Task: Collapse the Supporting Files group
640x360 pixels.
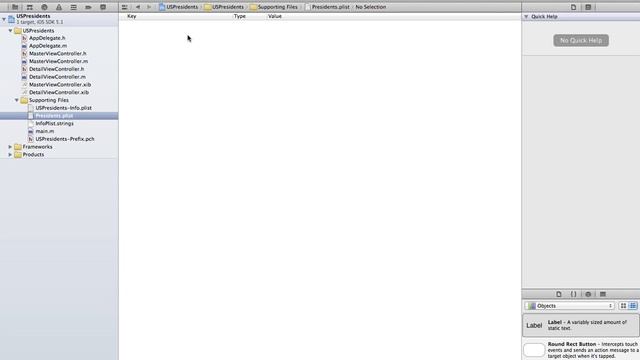Action: (x=17, y=100)
